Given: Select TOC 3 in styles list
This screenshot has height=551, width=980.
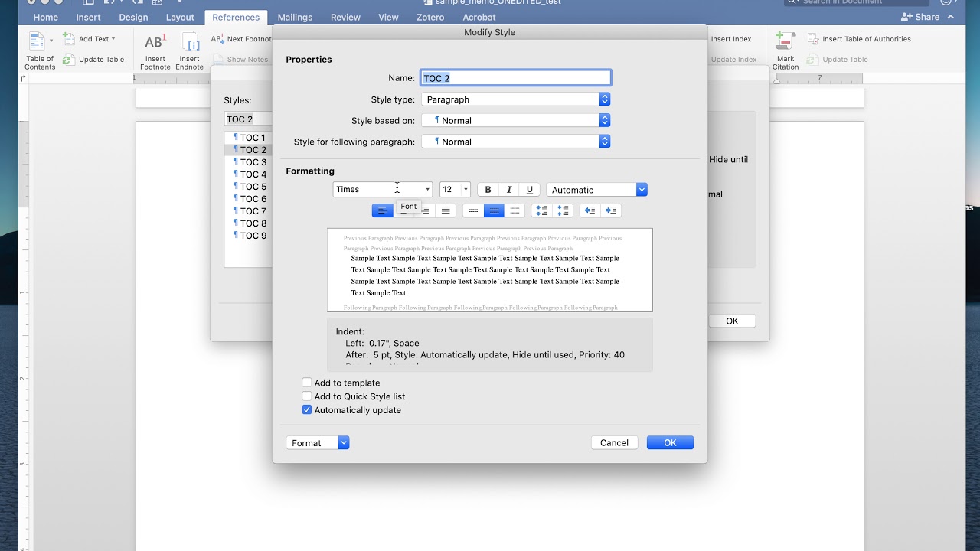Looking at the screenshot, I should (x=250, y=162).
